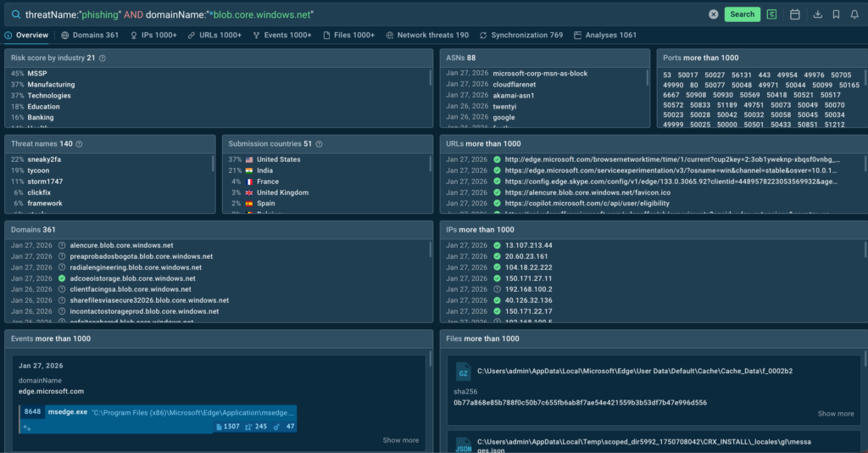
Task: Click the help icon next to Submission countries
Action: [319, 144]
